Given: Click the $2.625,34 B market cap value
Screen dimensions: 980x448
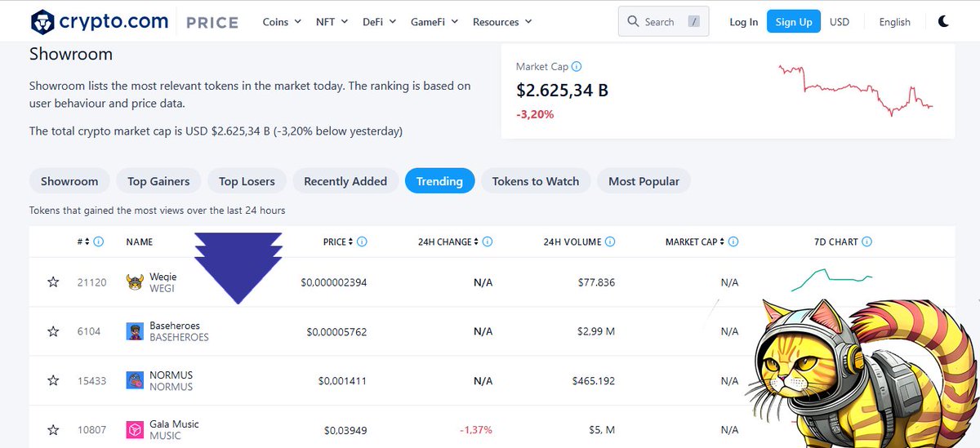Looking at the screenshot, I should [x=562, y=90].
